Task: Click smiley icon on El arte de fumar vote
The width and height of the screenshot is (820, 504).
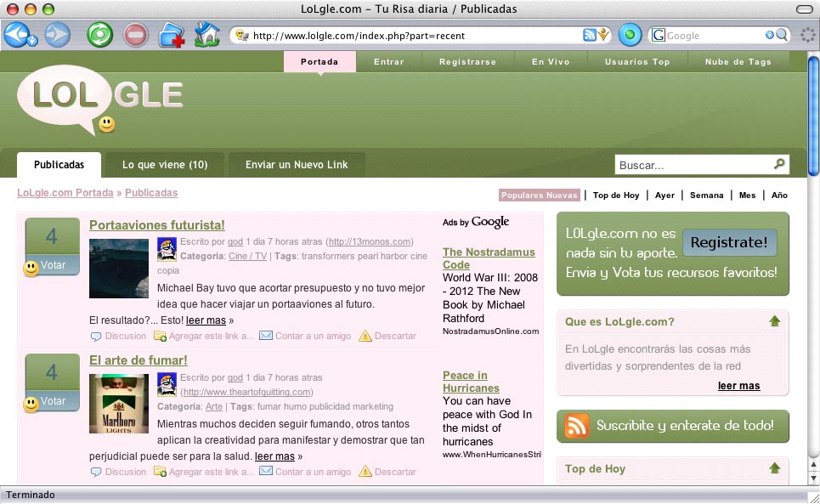Action: pyautogui.click(x=31, y=405)
